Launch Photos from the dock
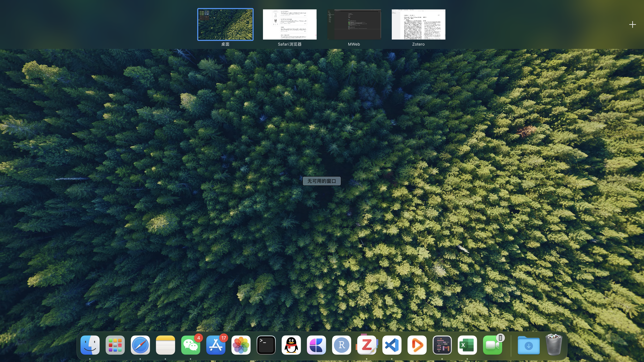The width and height of the screenshot is (644, 362). tap(241, 345)
